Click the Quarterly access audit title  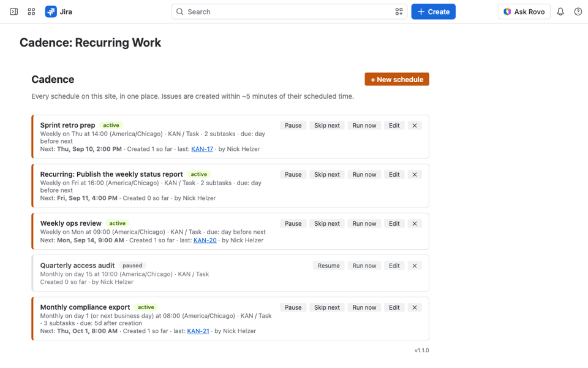(x=77, y=266)
